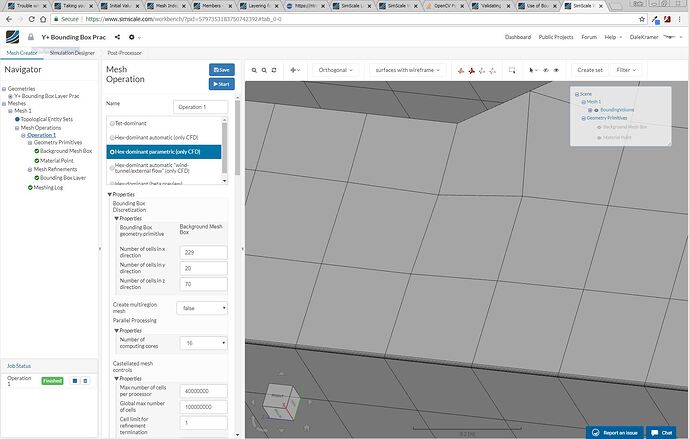Collapse Castellated mesh controls Properties triangle
690x439 pixels.
click(117, 379)
